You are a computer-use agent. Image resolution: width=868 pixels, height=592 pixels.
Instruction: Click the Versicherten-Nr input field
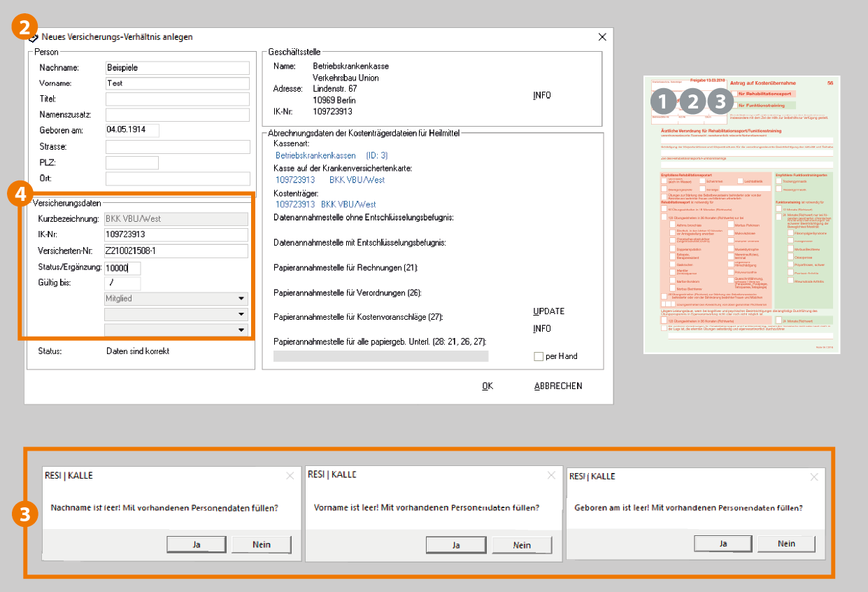point(176,251)
